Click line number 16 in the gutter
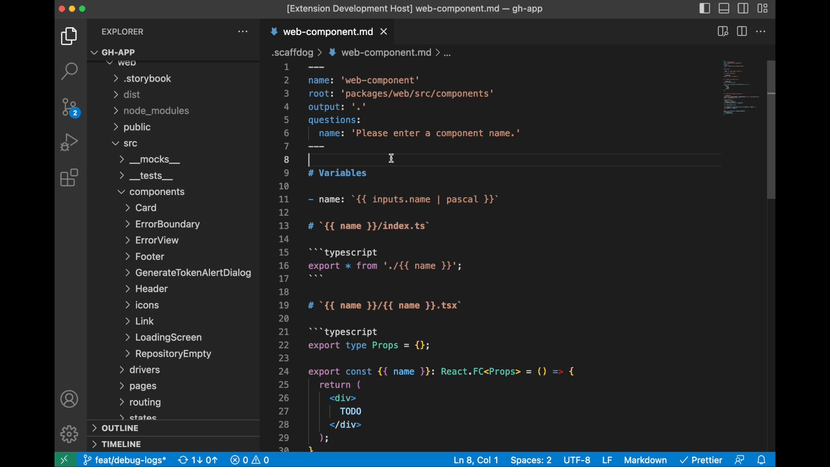This screenshot has height=467, width=830. [x=284, y=265]
